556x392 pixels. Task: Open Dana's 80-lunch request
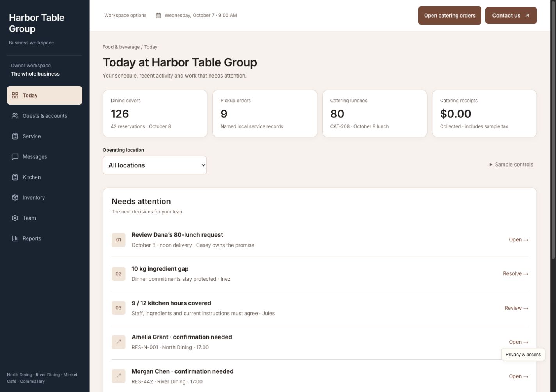point(519,240)
